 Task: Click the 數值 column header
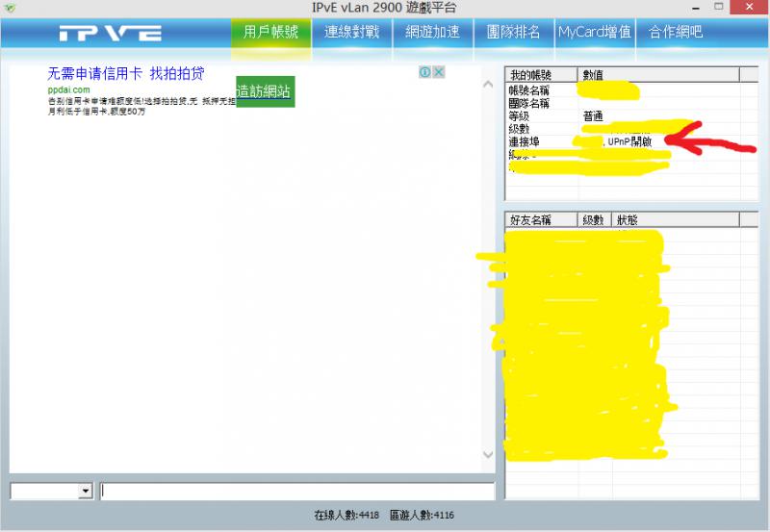click(658, 75)
